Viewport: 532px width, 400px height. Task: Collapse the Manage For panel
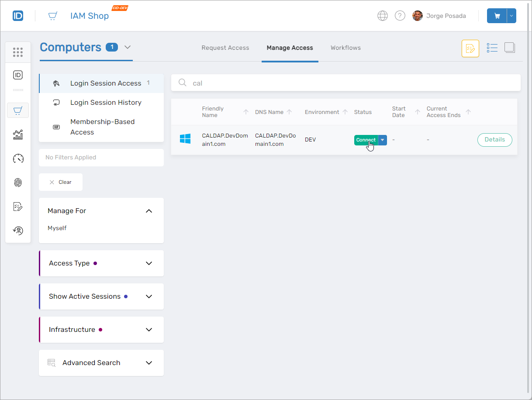149,211
